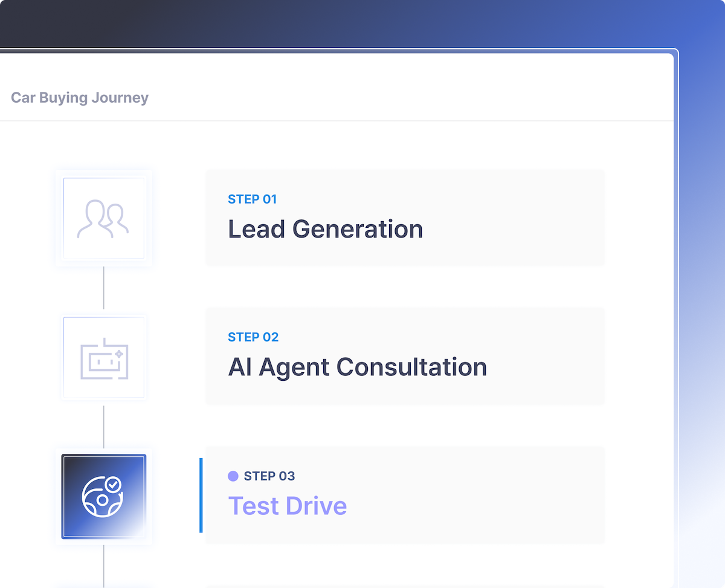Click the purple dot beside STEP 03

click(233, 476)
